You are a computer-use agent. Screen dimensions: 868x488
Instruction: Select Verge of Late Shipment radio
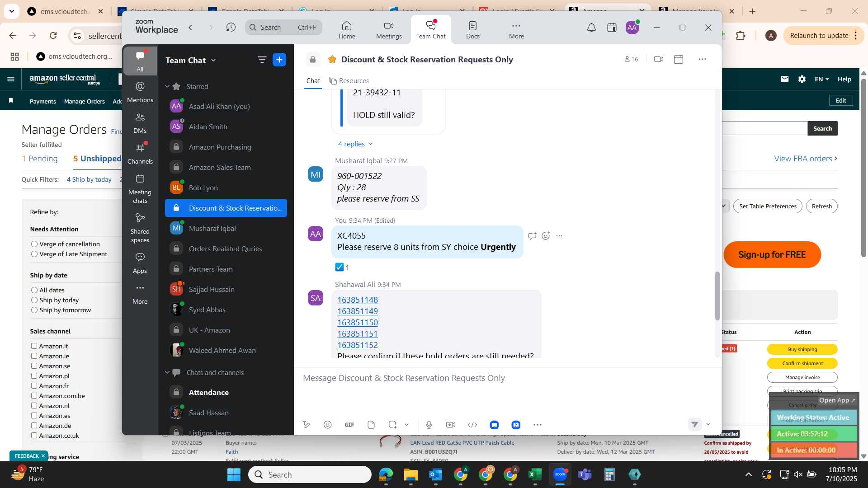(x=34, y=254)
